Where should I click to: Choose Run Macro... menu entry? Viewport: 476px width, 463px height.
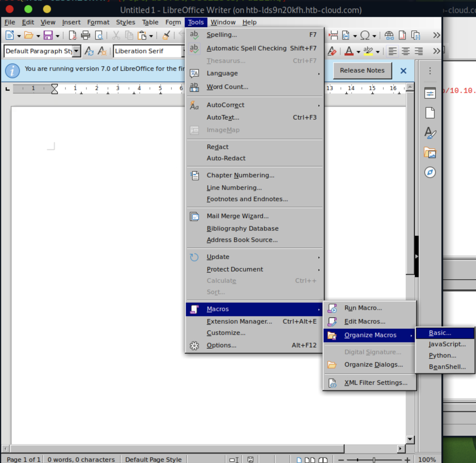pyautogui.click(x=370, y=308)
